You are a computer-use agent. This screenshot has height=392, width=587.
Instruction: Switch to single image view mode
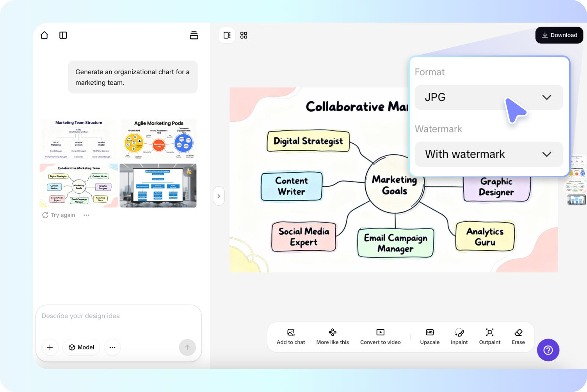coord(227,35)
